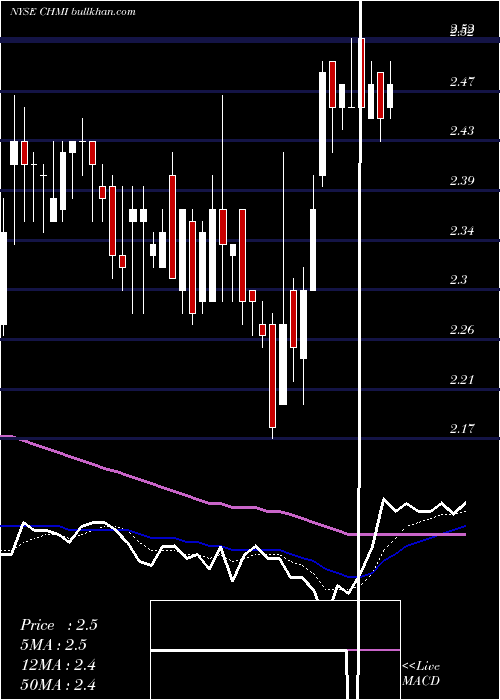Viewport: 500px width, 700px height.
Task: Click the NYSE CHMI bullkhan.com title text
Action: 72,12
